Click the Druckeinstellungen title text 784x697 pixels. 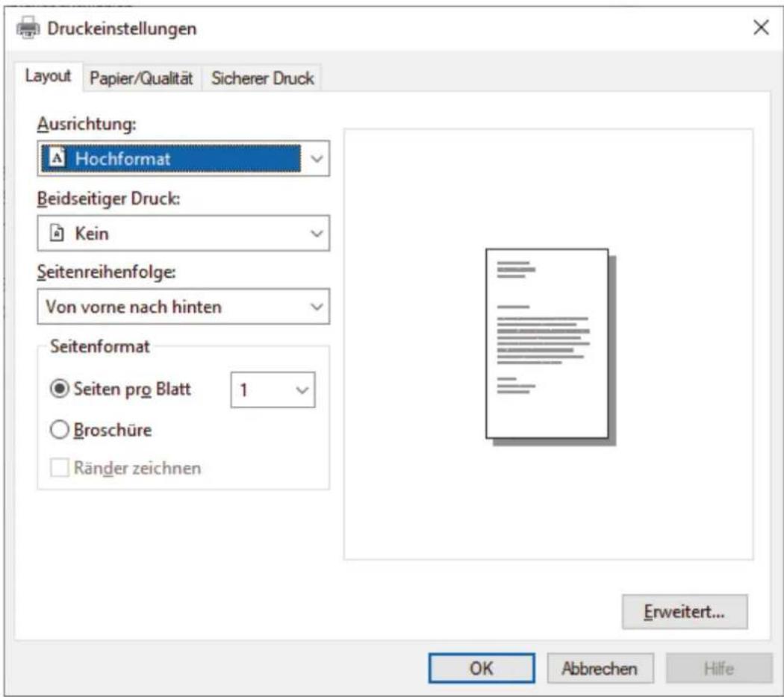tap(122, 28)
